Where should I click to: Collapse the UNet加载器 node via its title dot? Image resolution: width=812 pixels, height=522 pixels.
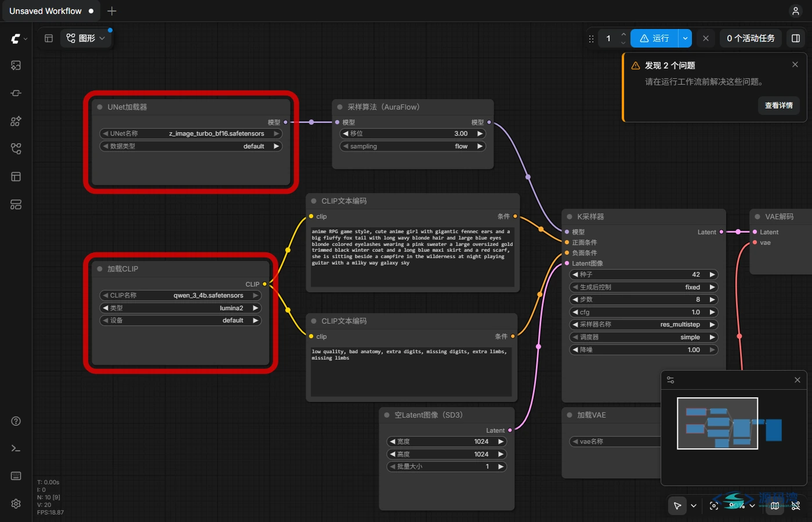[x=100, y=107]
